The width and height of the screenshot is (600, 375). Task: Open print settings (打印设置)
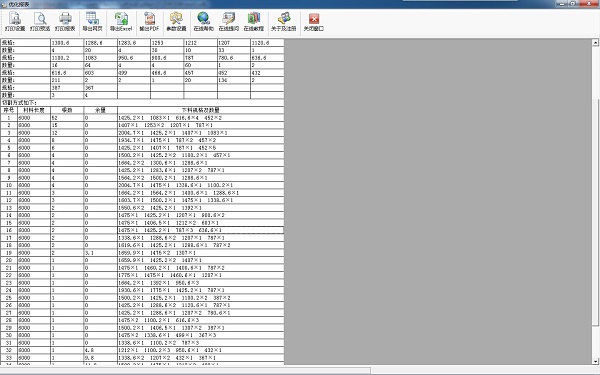point(15,22)
